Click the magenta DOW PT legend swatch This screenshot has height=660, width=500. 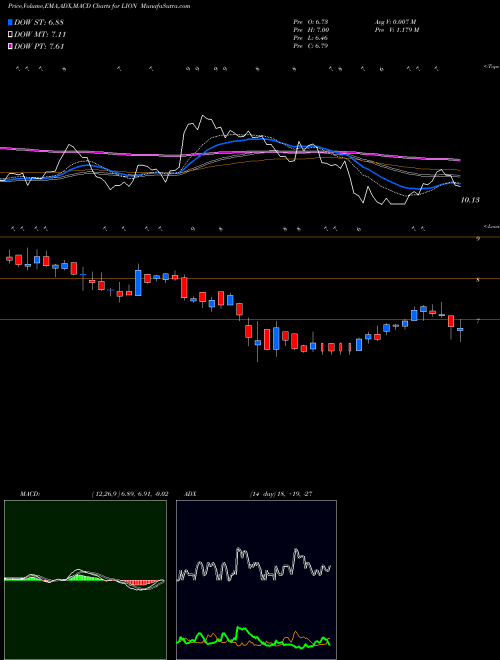(x=10, y=47)
